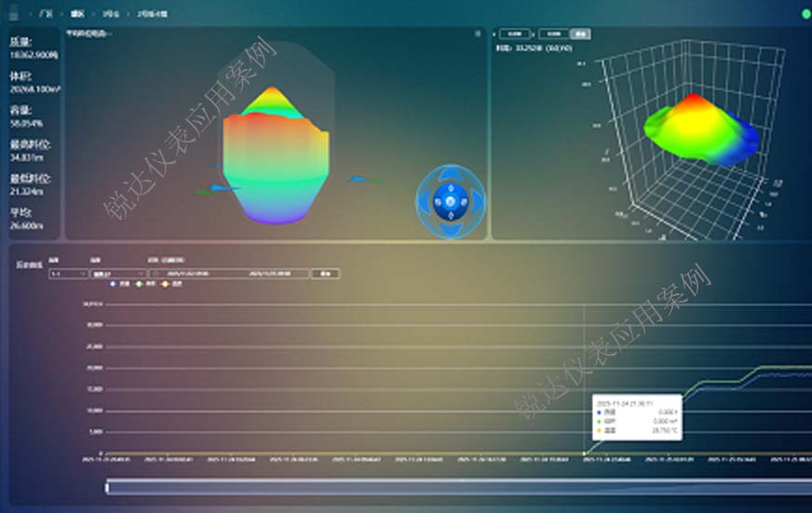Click the green status indicator at top right
The height and width of the screenshot is (513, 812).
(805, 15)
